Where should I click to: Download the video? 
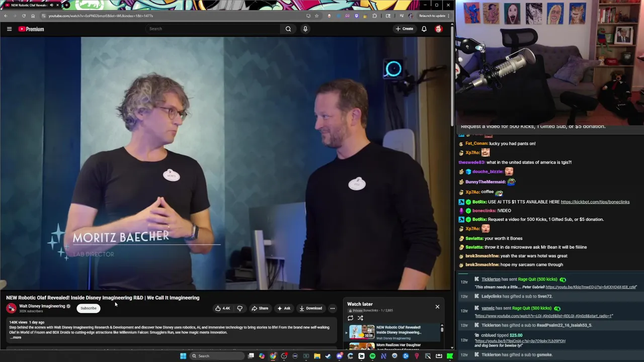pyautogui.click(x=310, y=308)
